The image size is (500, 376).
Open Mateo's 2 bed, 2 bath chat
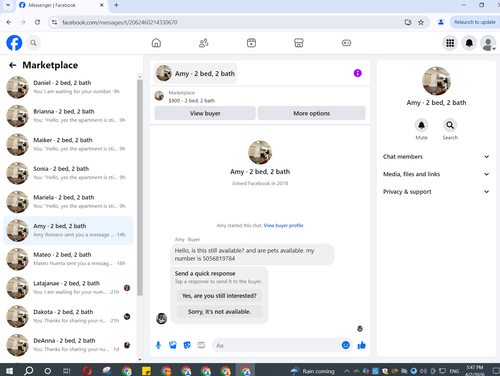[x=68, y=259]
